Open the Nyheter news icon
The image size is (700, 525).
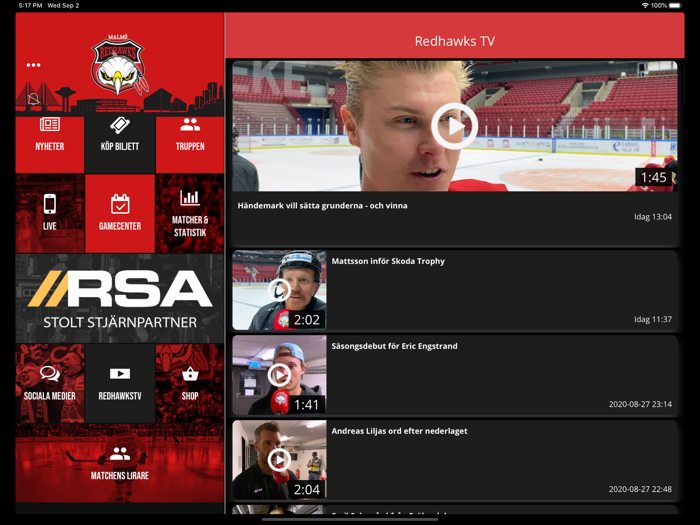pos(49,136)
